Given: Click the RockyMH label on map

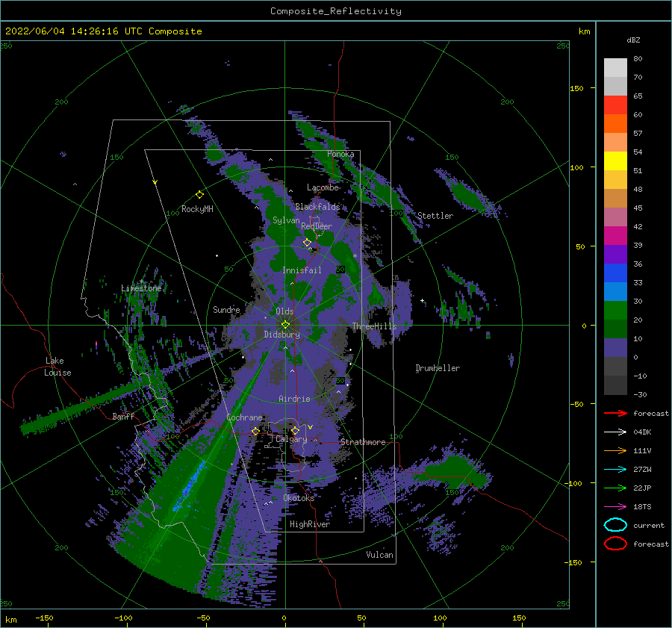Looking at the screenshot, I should click(x=197, y=209).
